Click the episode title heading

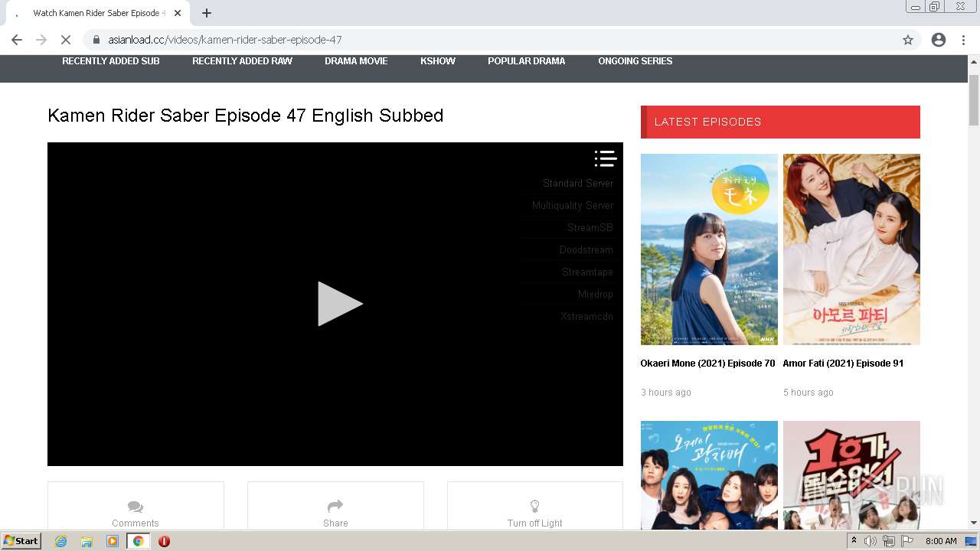(246, 116)
